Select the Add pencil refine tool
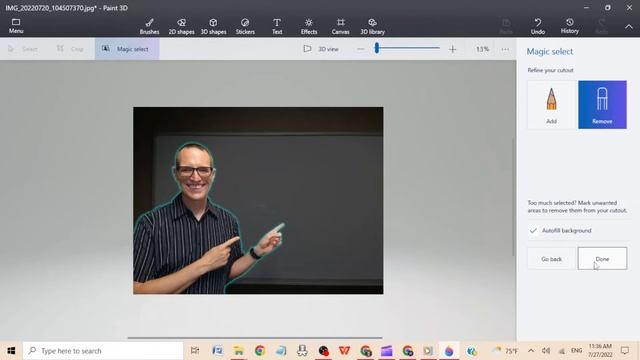Image resolution: width=640 pixels, height=360 pixels. click(551, 105)
